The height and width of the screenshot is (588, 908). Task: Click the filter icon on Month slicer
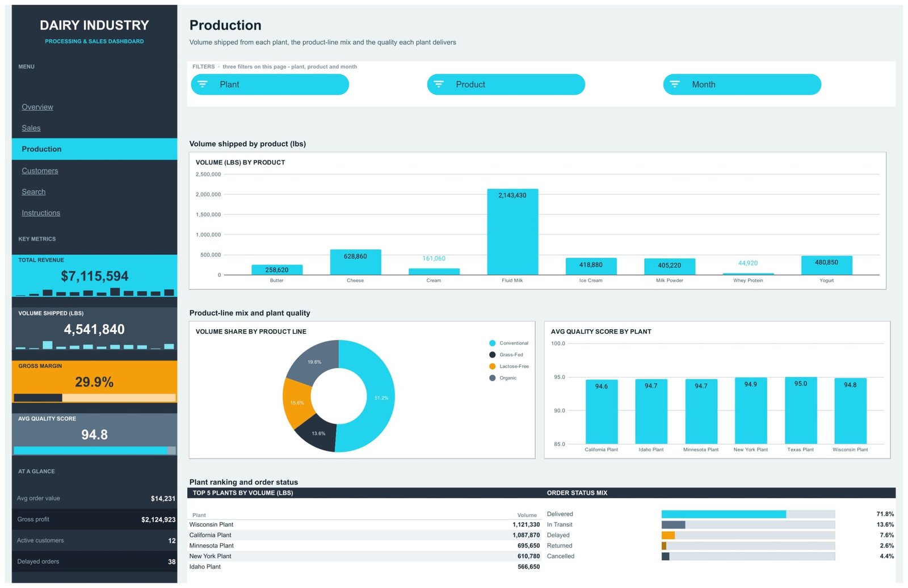(x=675, y=85)
